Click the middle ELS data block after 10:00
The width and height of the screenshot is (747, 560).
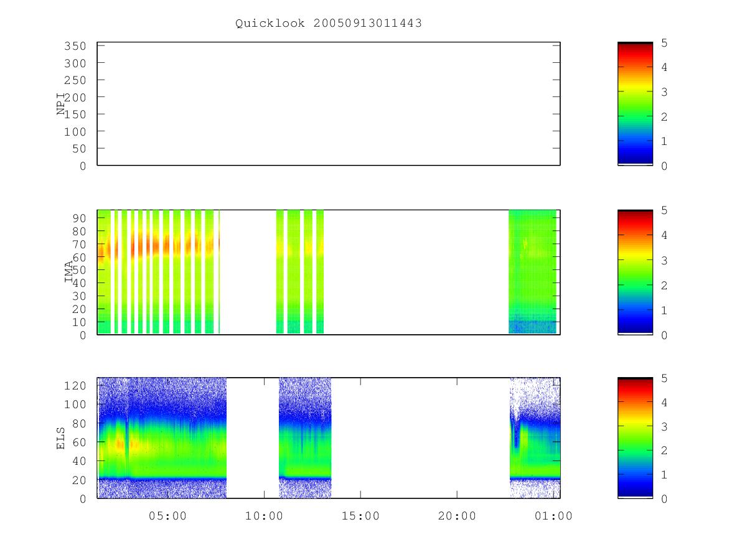[x=305, y=438]
